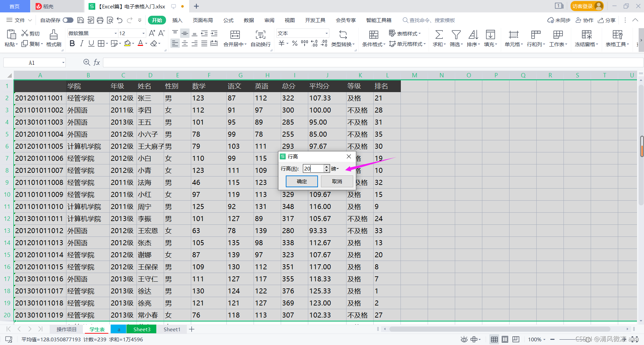Click the zoom out minus on zoom slider
644x345 pixels.
pos(552,339)
